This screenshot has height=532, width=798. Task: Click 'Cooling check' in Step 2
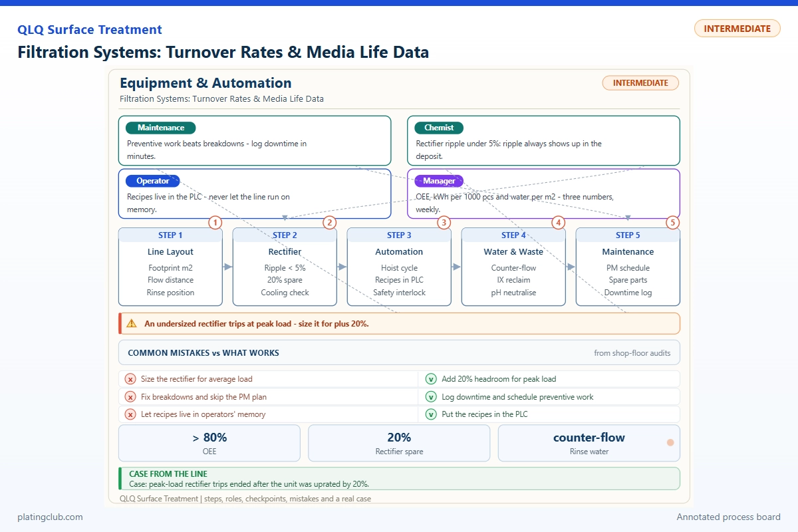285,293
